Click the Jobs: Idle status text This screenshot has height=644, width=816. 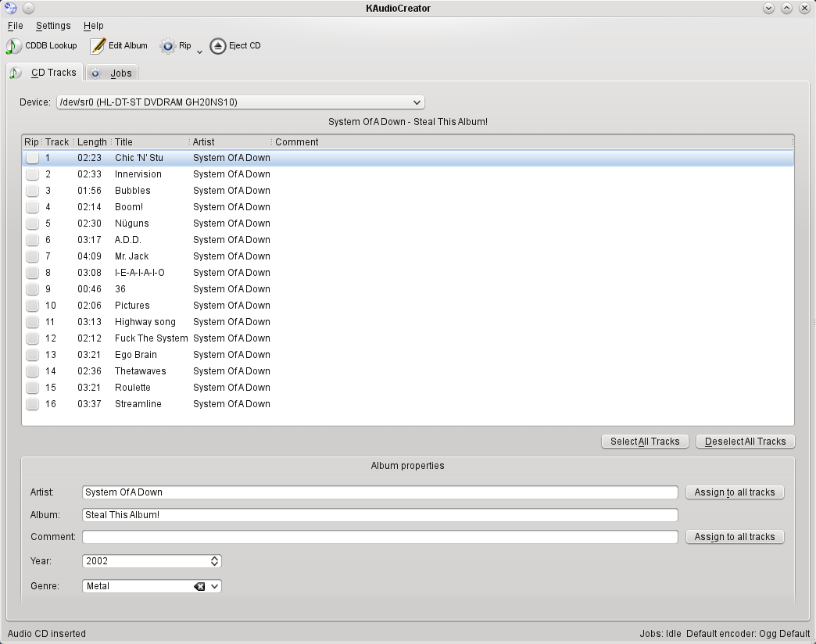[660, 634]
